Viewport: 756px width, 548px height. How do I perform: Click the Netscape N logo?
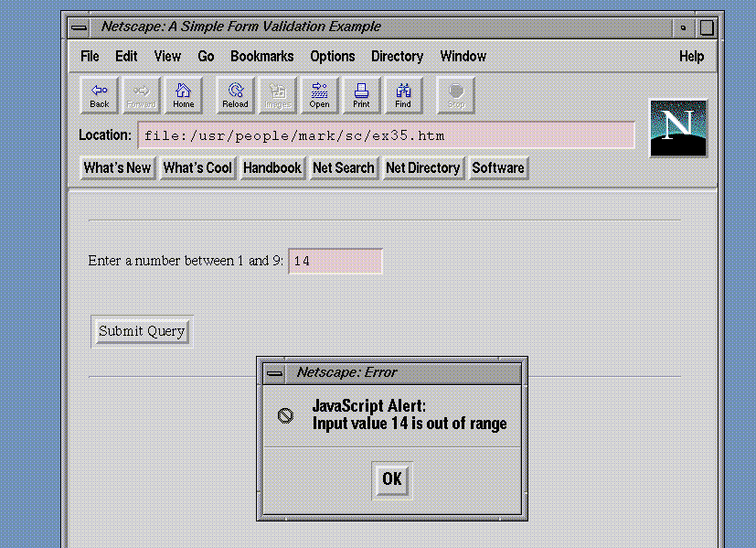tap(677, 127)
